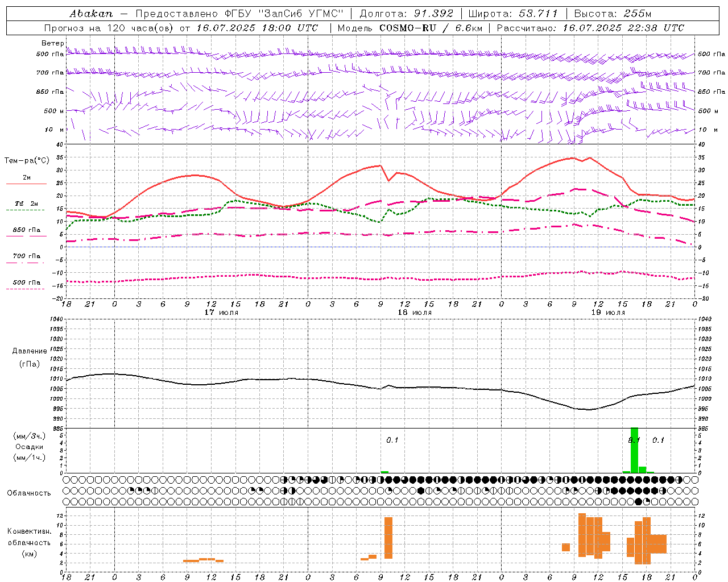Click the 'Давление' pressure panel label
The width and height of the screenshot is (728, 582).
click(30, 351)
